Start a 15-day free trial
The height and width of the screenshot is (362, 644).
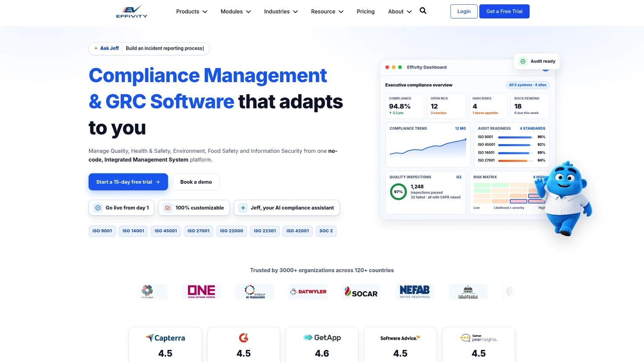pyautogui.click(x=128, y=182)
